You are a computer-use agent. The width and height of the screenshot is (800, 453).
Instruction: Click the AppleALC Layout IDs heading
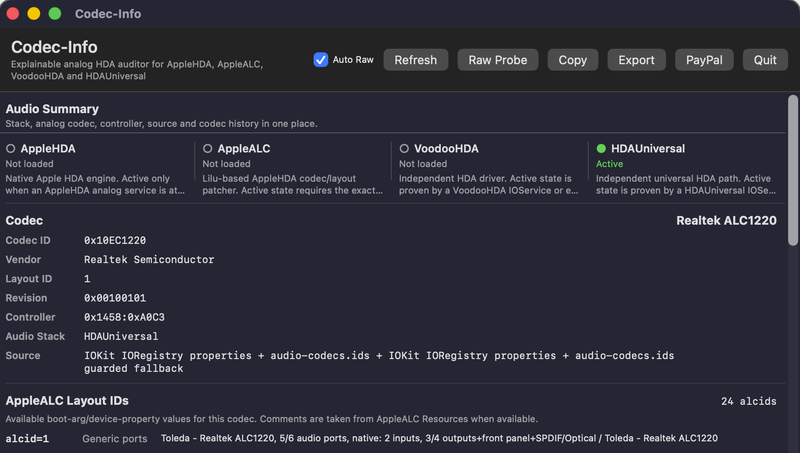tap(67, 400)
